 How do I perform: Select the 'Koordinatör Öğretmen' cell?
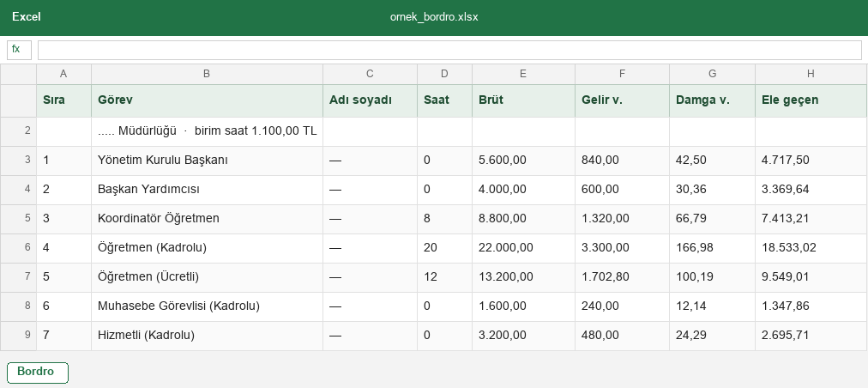pos(207,219)
